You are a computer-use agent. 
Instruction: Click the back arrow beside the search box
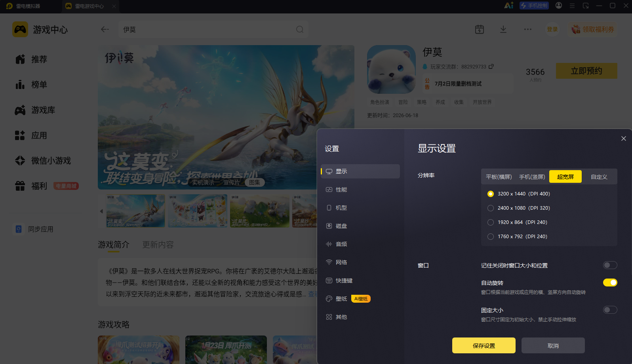(105, 29)
